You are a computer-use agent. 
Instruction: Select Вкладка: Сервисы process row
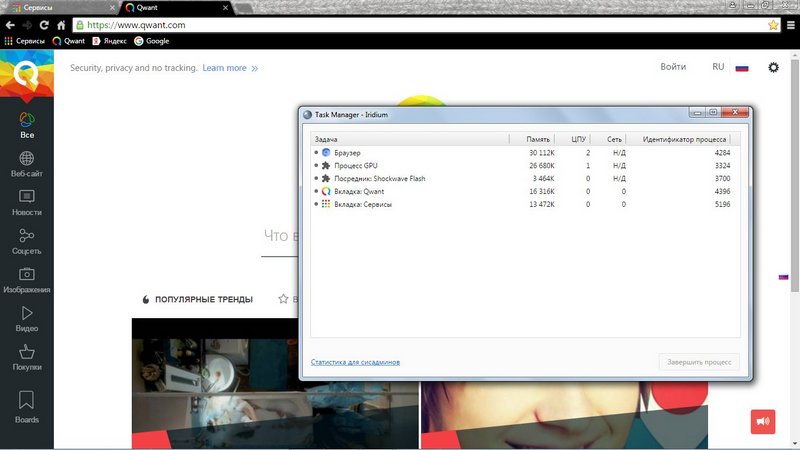click(526, 204)
